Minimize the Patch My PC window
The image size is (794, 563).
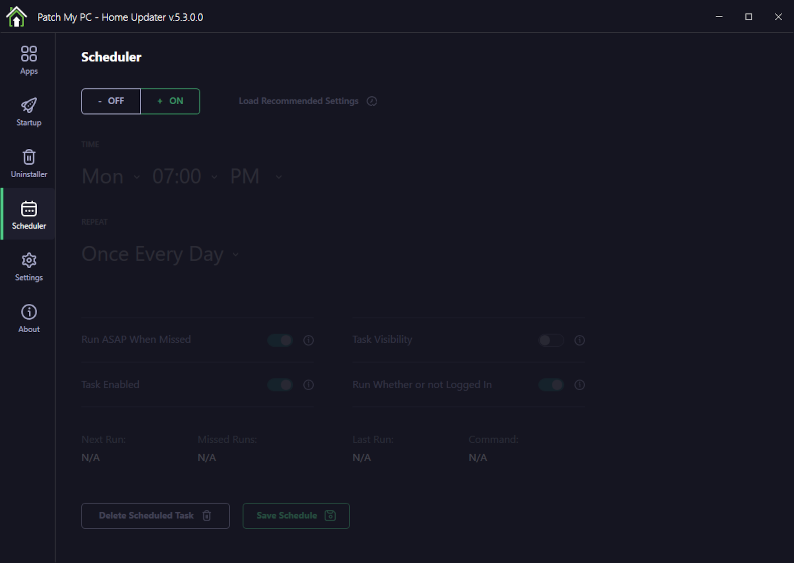719,17
